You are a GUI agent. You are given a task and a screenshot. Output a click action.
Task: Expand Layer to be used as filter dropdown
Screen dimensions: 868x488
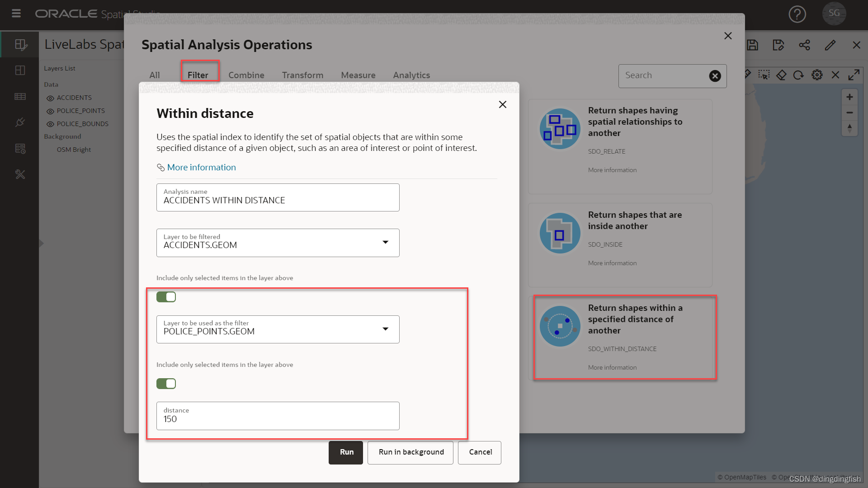click(x=385, y=329)
